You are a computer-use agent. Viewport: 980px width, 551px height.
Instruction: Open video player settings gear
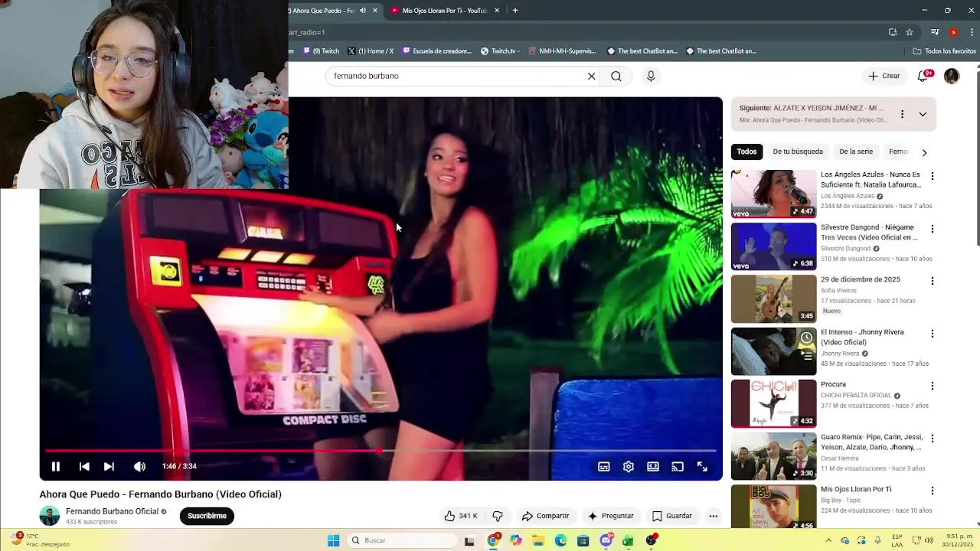coord(629,466)
